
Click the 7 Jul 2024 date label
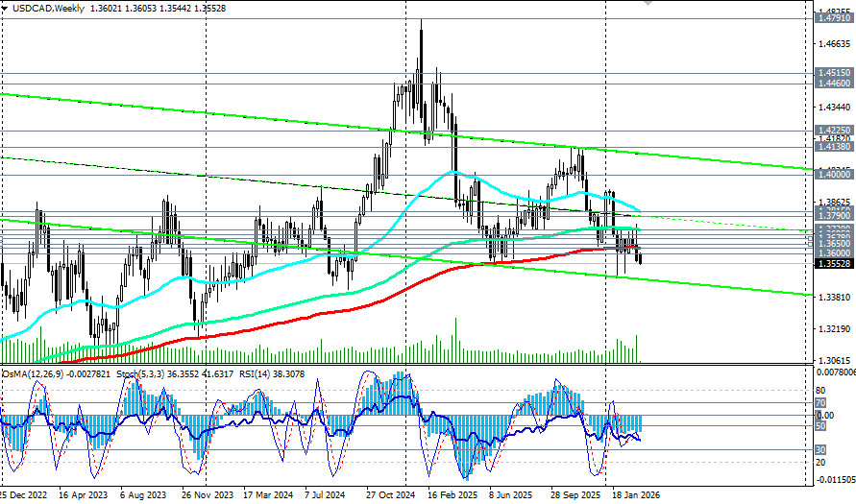325,495
